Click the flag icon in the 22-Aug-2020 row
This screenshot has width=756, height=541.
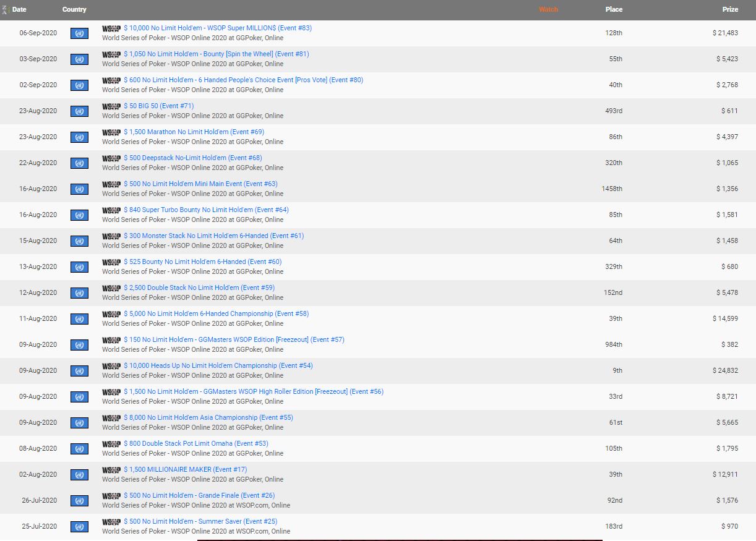79,163
